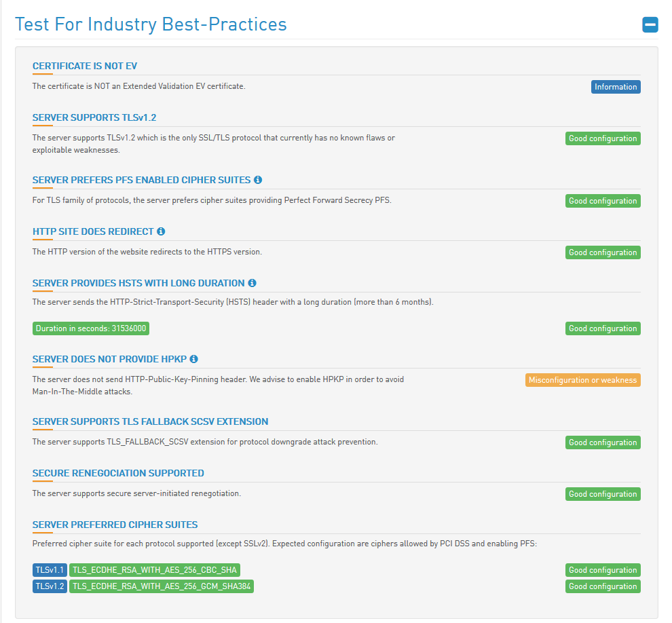Click info icon next to server does not provide HPKP
The width and height of the screenshot is (672, 623).
point(193,359)
